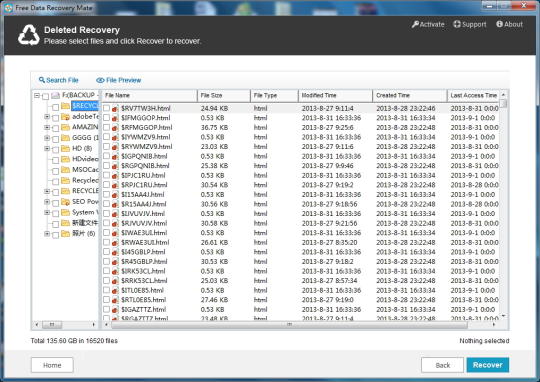Click the File Preview eye icon

click(x=100, y=80)
